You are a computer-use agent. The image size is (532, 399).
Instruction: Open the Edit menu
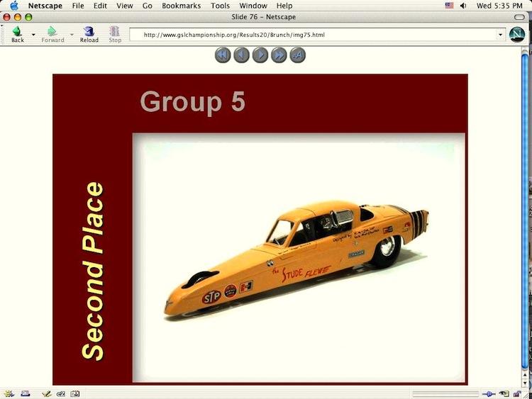pyautogui.click(x=100, y=6)
